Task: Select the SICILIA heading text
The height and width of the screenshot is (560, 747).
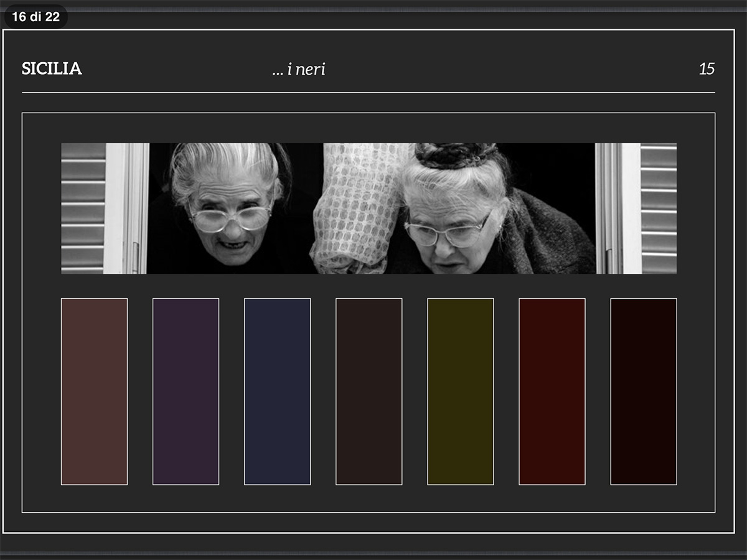Action: pyautogui.click(x=52, y=69)
